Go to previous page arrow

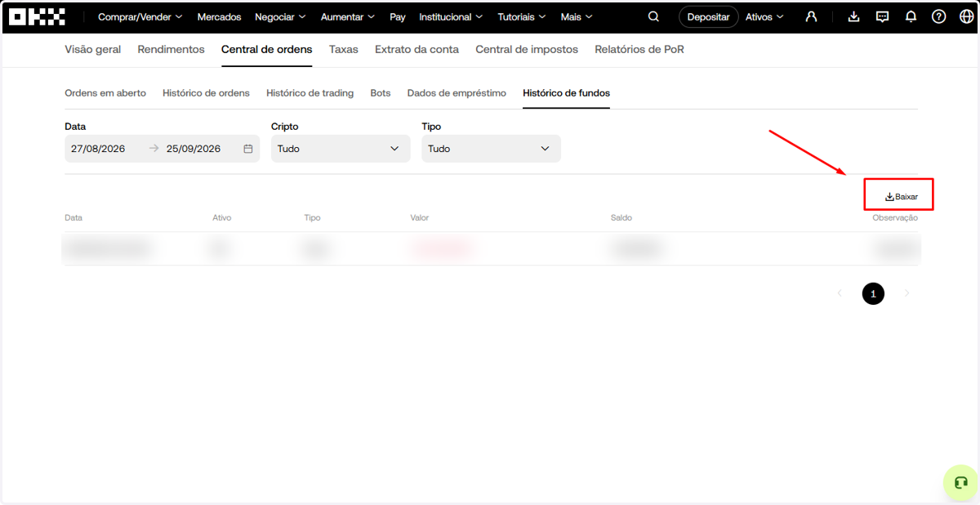pyautogui.click(x=840, y=293)
